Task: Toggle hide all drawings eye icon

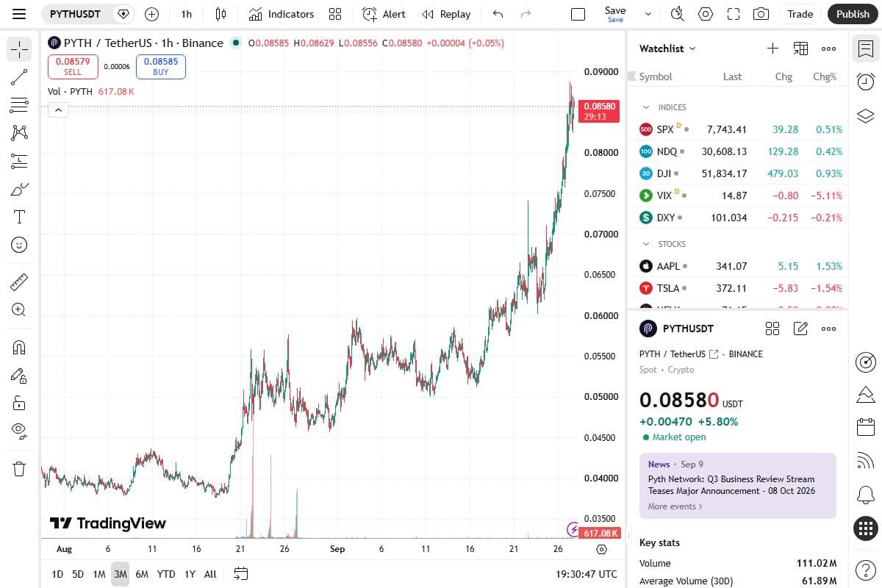Action: (x=19, y=431)
